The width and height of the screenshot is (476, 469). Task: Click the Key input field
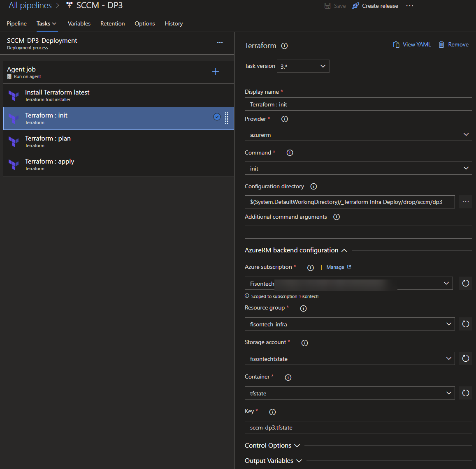pyautogui.click(x=358, y=427)
